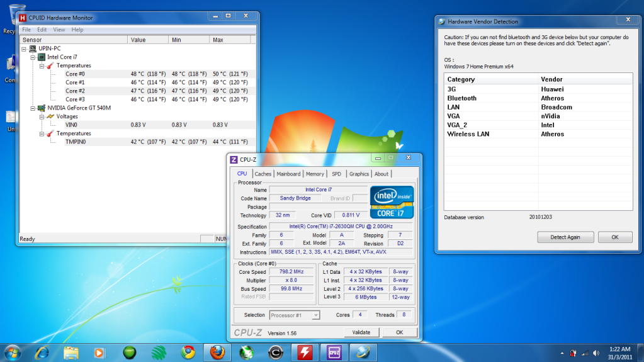Click the Voltages lightning icon in tree
644x362 pixels.
(x=51, y=116)
